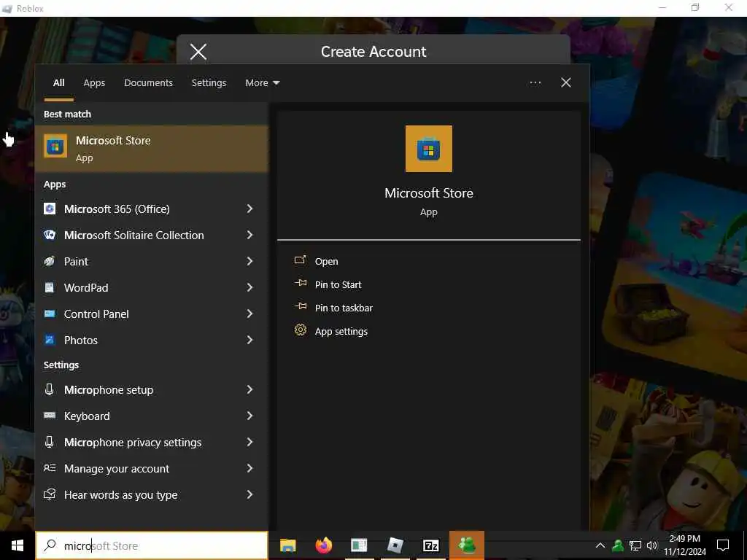
Task: Click the network tray icon
Action: pyautogui.click(x=635, y=545)
